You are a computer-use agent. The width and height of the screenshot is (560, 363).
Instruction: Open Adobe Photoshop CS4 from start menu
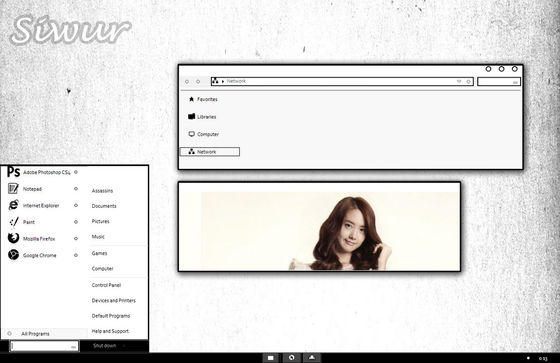39,172
